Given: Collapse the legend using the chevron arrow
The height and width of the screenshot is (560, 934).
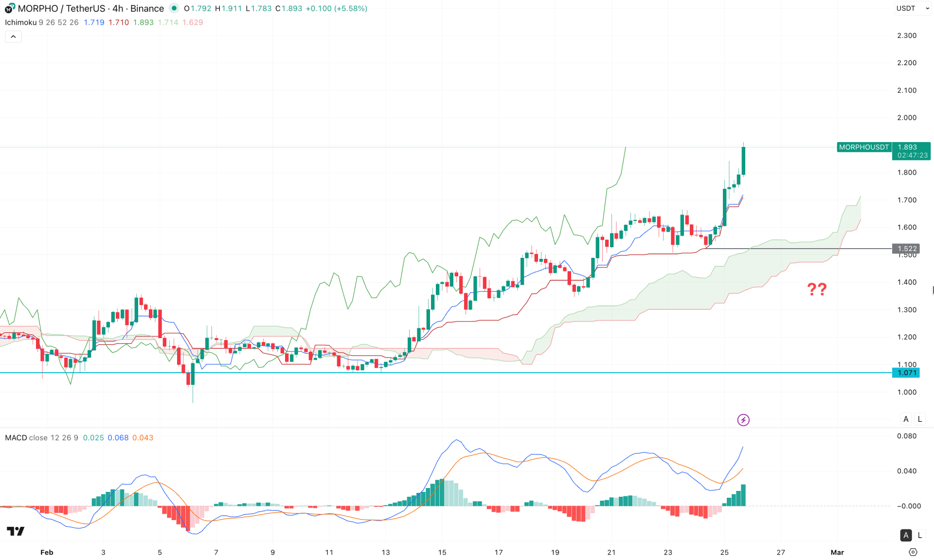Looking at the screenshot, I should point(13,36).
